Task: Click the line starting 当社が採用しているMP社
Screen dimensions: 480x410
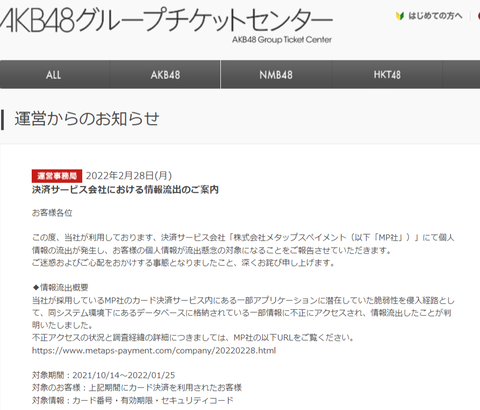Action: coord(243,300)
